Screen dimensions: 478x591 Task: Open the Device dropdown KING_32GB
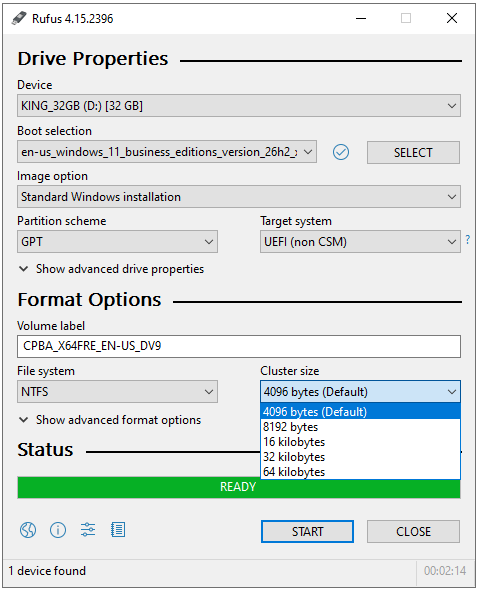pos(239,106)
